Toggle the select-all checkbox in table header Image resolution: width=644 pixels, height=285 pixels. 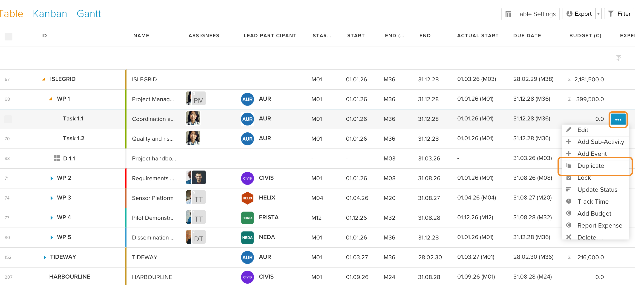(x=9, y=37)
